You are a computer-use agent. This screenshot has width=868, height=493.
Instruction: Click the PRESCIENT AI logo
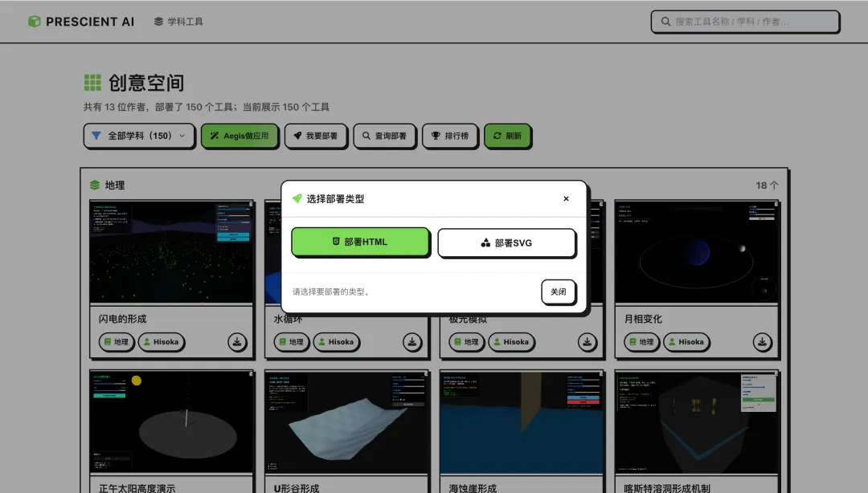(x=81, y=22)
